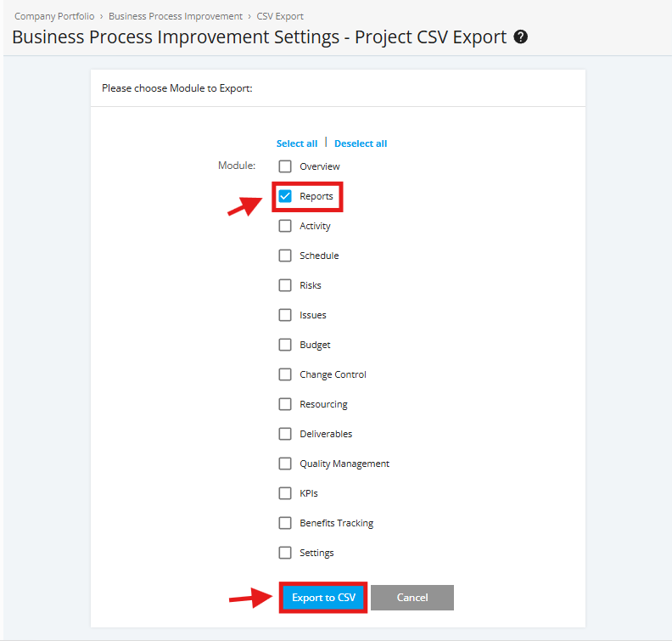Uncheck the Reports module checkbox
The height and width of the screenshot is (641, 672).
pyautogui.click(x=285, y=196)
